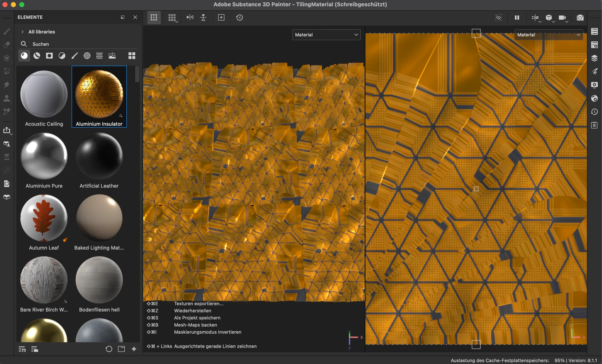Open the export textures icon in left toolbar
Viewport: 602px width, 364px height.
tap(7, 130)
